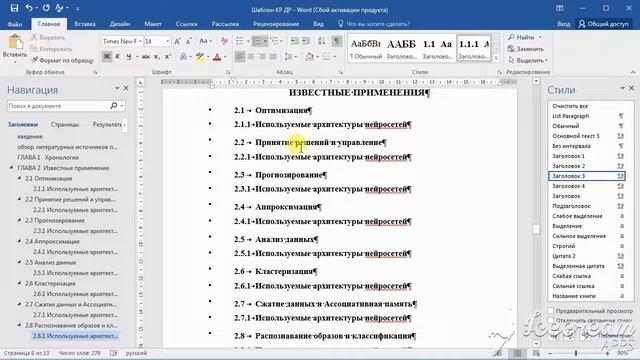Apply superscript formatting
Viewport: 640px width, 360px height.
pos(167,57)
